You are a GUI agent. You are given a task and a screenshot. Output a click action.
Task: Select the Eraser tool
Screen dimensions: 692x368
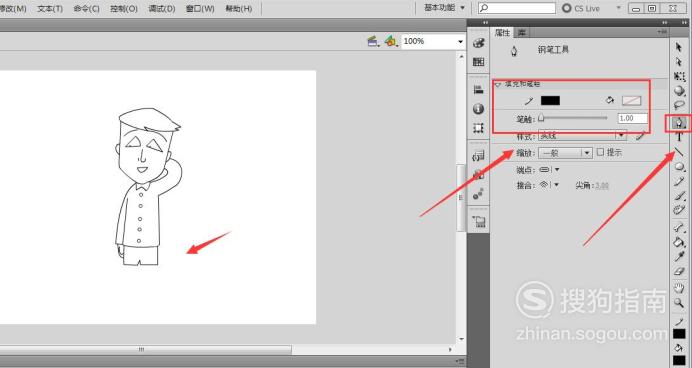[x=679, y=271]
